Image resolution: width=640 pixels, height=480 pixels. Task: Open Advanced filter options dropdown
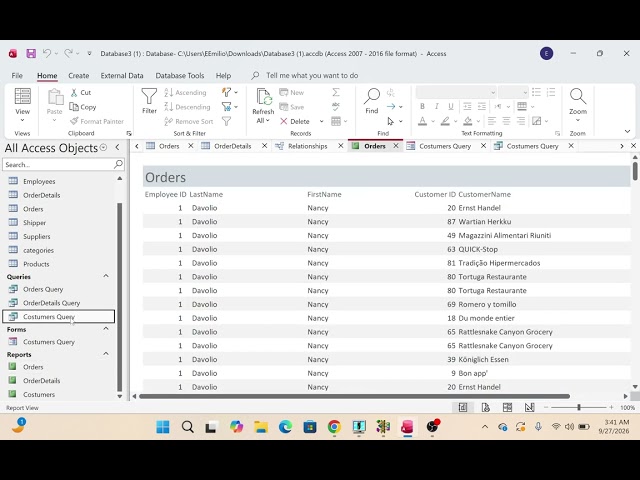pyautogui.click(x=230, y=107)
